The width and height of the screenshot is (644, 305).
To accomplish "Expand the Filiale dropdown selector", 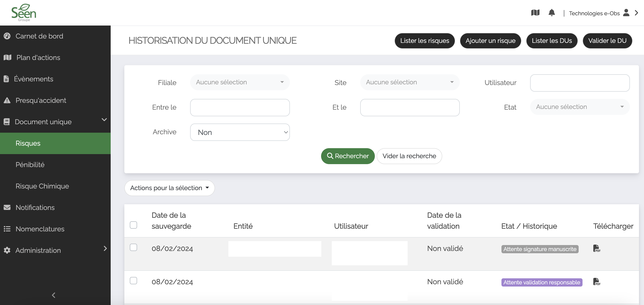I will [239, 82].
